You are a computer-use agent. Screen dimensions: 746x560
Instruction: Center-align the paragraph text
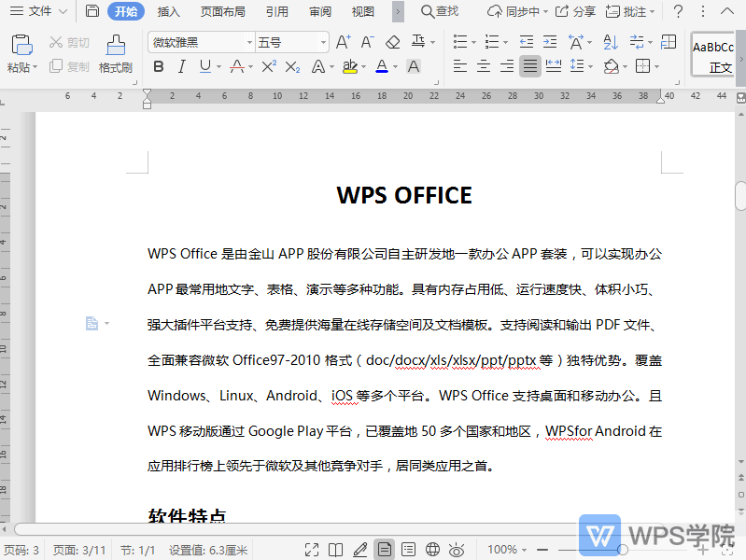tap(484, 66)
